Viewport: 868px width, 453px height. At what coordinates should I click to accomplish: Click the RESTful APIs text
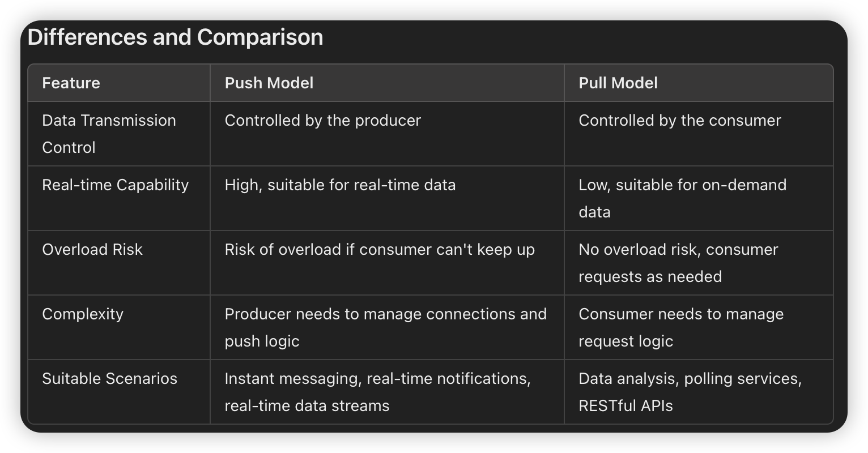click(626, 405)
